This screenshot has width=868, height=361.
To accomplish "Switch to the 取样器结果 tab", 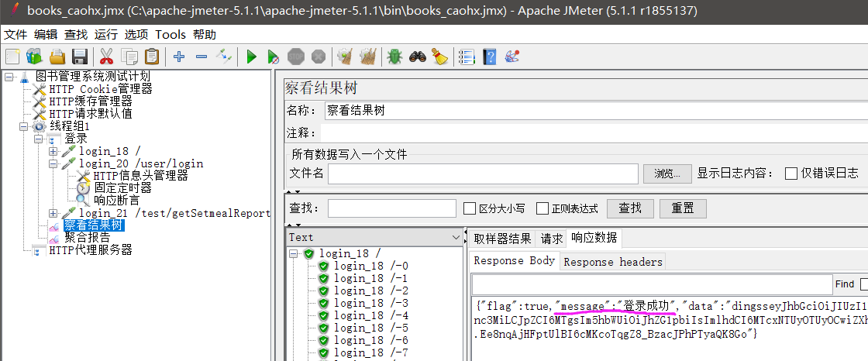I will tap(502, 239).
